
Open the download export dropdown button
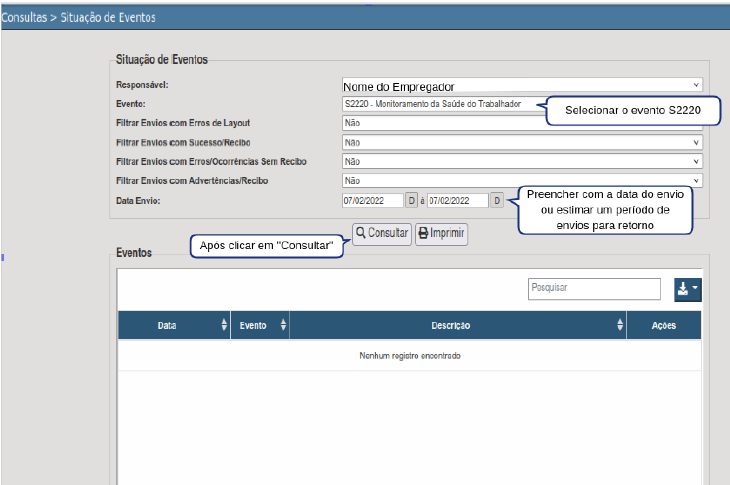pos(688,290)
